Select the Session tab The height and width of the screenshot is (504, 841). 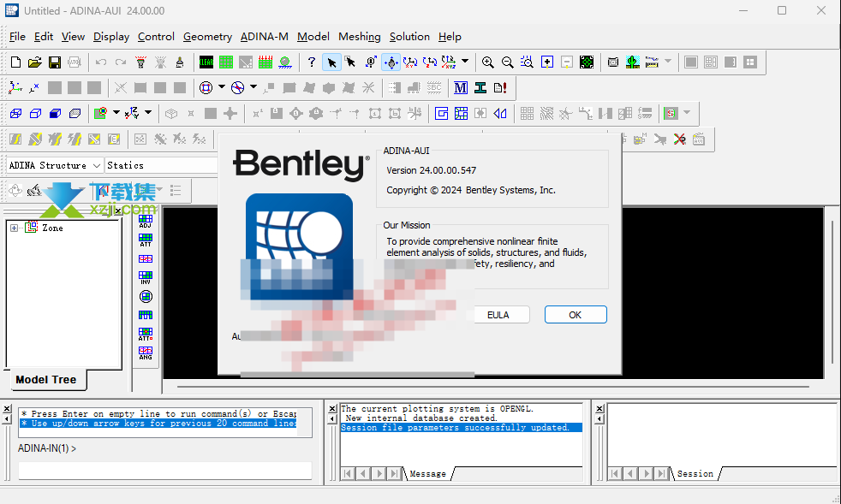(695, 474)
